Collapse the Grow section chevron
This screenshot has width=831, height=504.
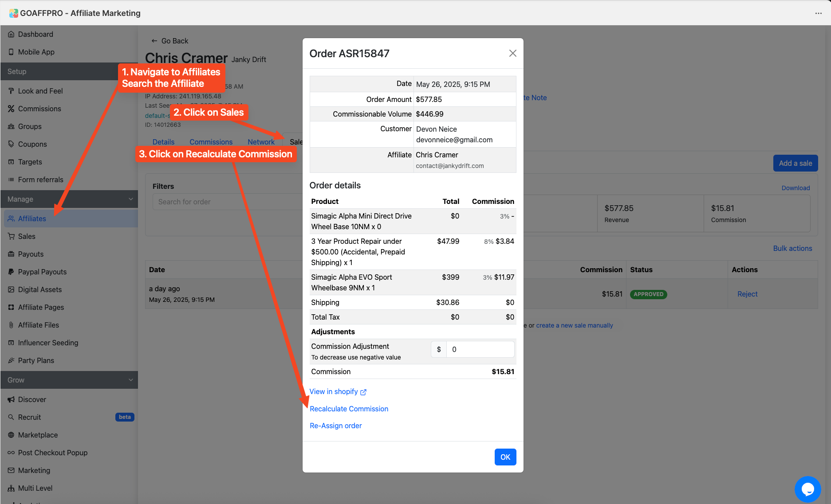(131, 380)
